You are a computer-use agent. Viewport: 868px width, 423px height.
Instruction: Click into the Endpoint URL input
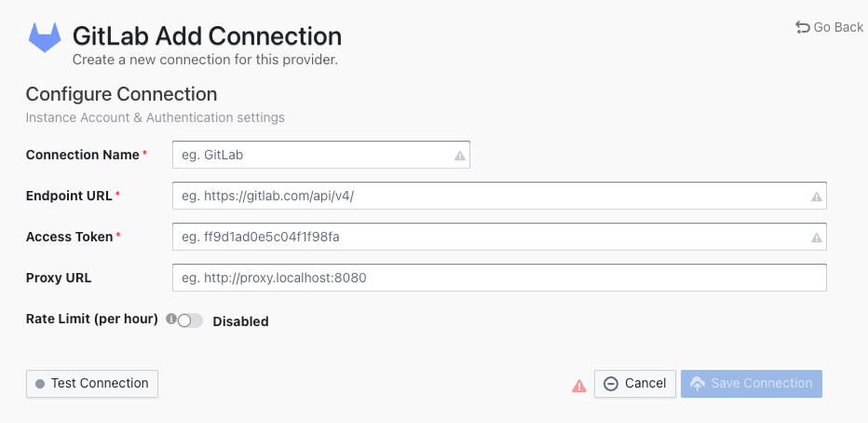(489, 196)
